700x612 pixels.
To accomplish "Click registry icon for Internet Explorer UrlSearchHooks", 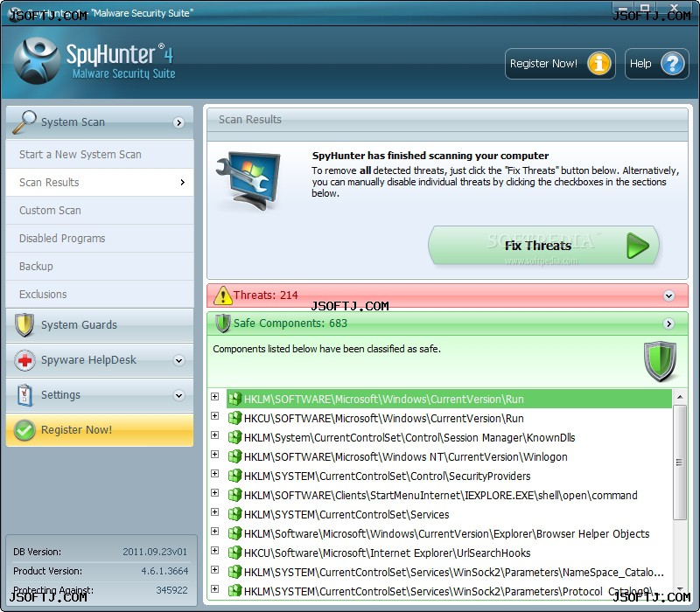I will (x=234, y=553).
